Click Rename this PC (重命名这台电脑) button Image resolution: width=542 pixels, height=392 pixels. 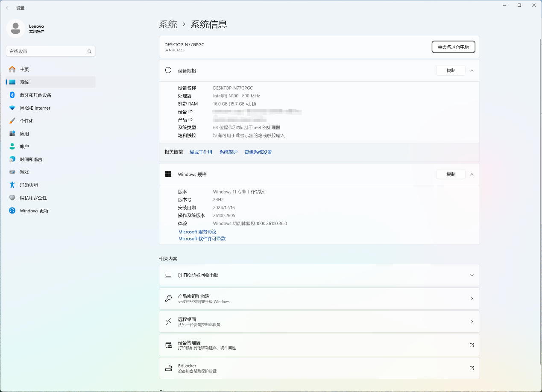pyautogui.click(x=453, y=47)
